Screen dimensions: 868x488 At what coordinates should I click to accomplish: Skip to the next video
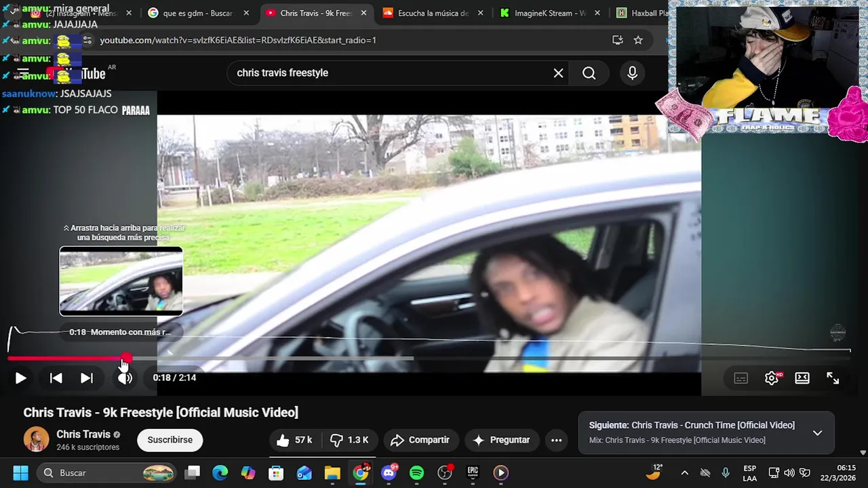point(87,378)
